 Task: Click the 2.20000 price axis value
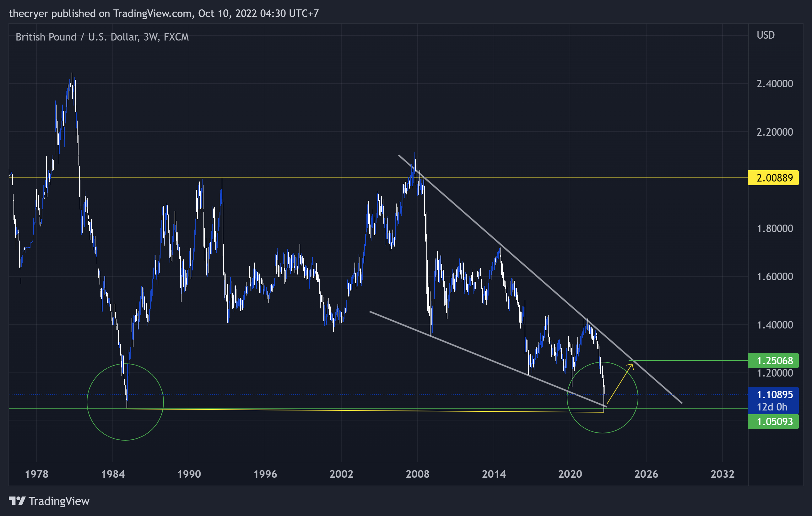click(x=775, y=132)
